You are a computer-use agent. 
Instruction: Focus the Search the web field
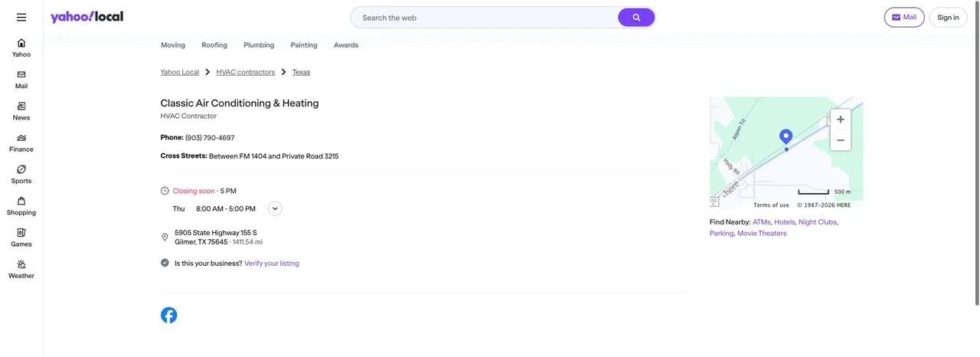486,18
